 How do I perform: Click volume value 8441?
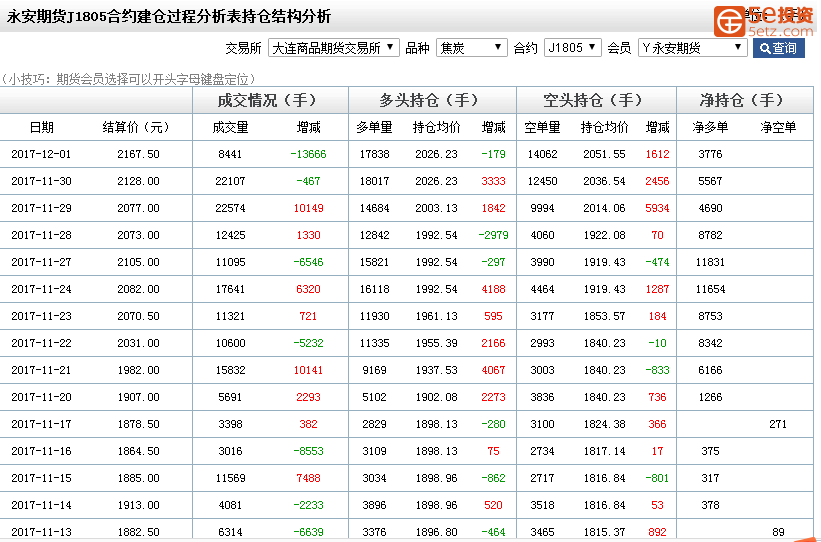click(x=230, y=154)
